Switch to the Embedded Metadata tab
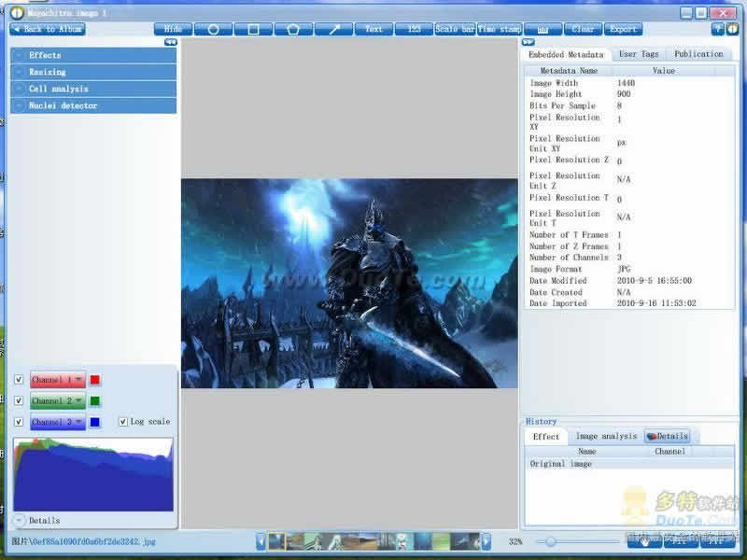The image size is (747, 560). pyautogui.click(x=566, y=54)
